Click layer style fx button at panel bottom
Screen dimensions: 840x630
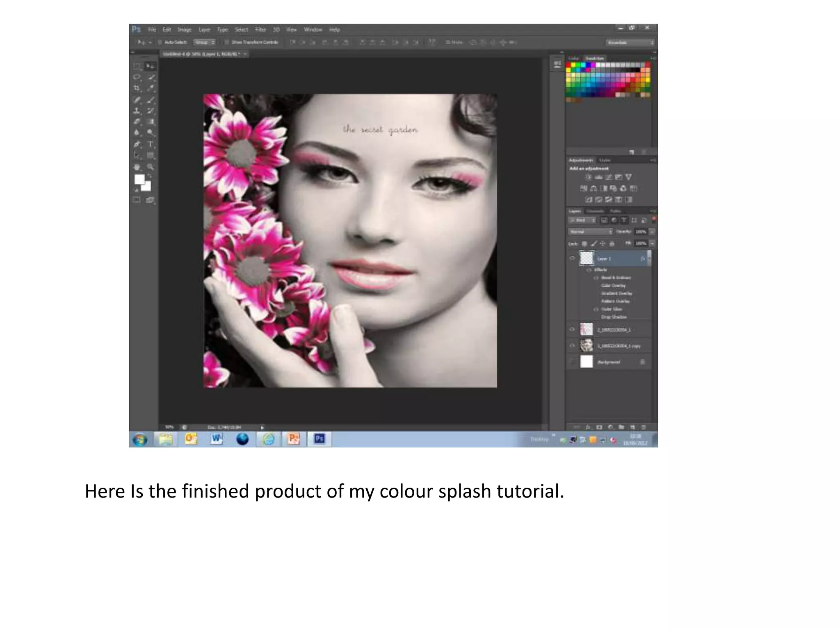588,427
